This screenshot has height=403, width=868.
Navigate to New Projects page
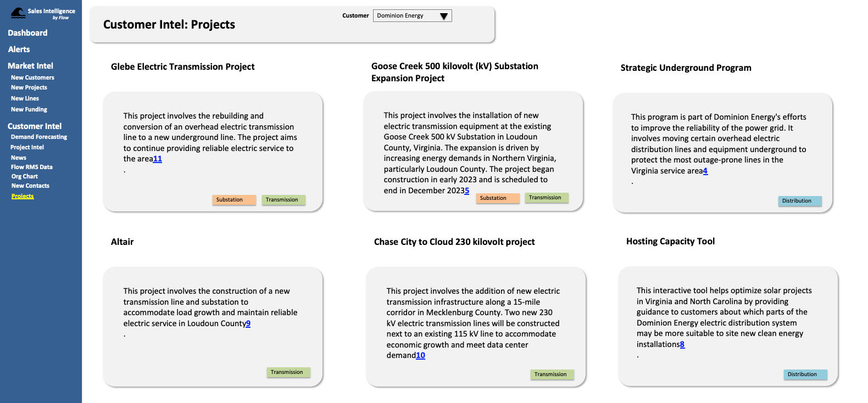(x=29, y=87)
